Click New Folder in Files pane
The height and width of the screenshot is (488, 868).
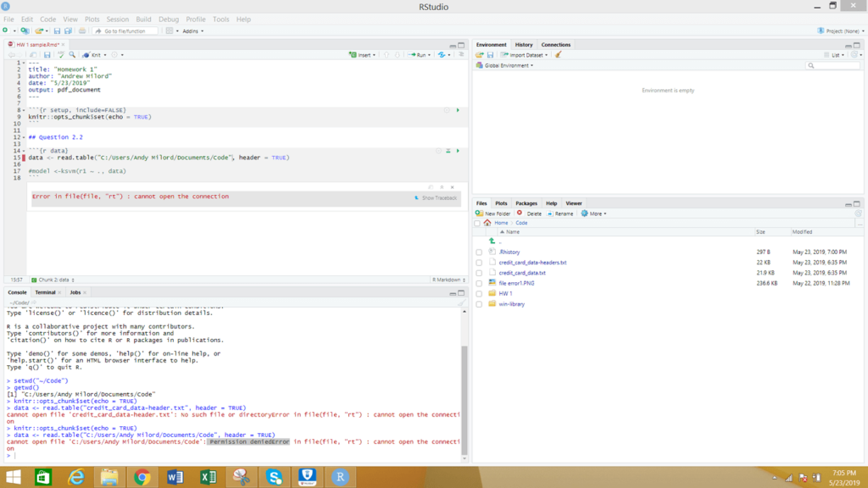492,213
